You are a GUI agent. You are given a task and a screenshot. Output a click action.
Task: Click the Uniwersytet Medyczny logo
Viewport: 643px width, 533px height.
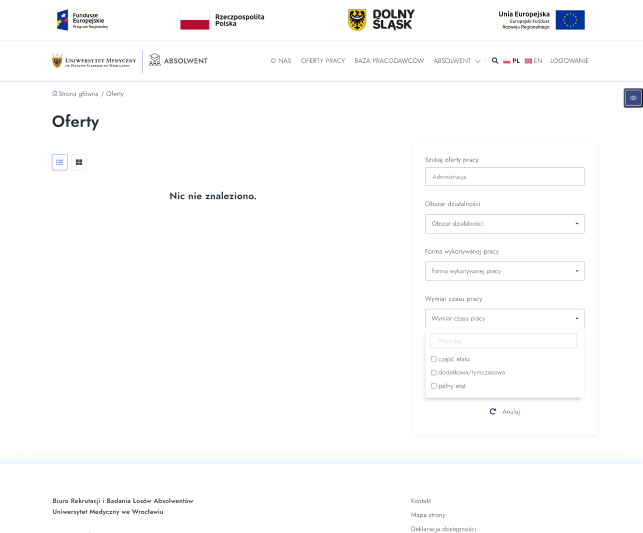[94, 61]
